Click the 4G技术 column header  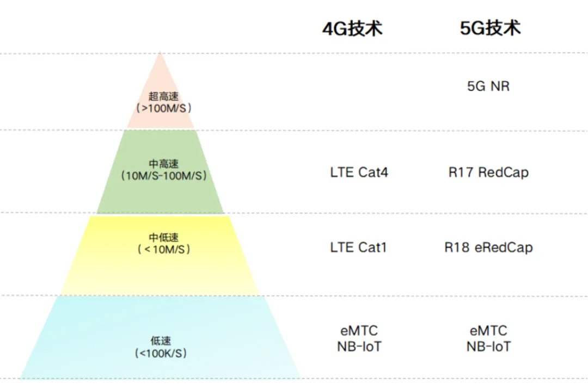click(352, 28)
